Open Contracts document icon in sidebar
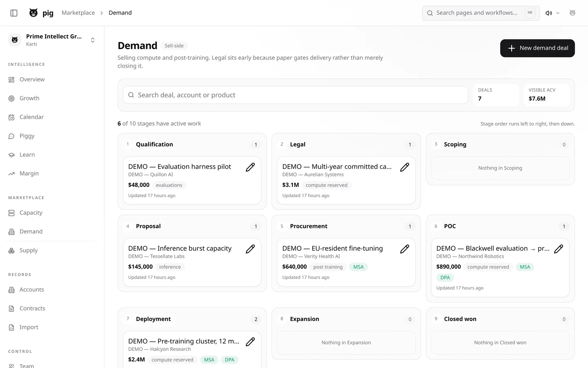 [x=11, y=309]
